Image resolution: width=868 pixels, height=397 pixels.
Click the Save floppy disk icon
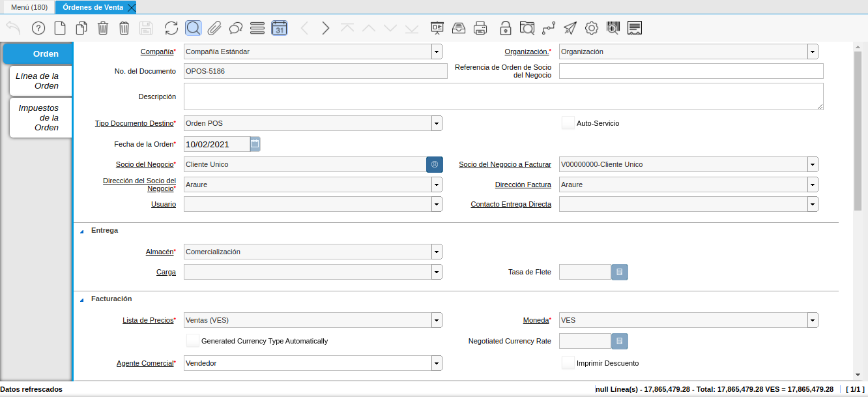146,28
